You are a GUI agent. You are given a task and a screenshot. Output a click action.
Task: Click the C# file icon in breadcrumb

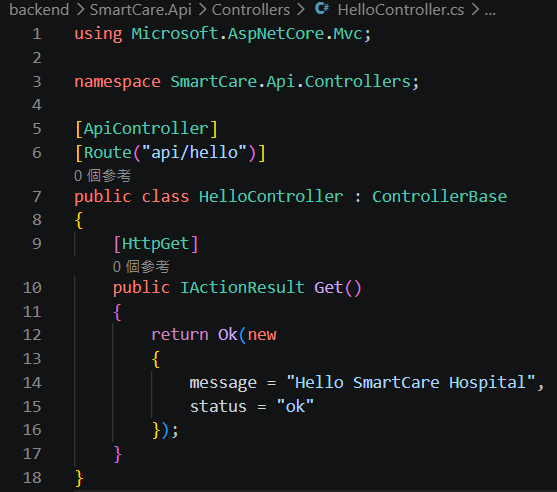[x=322, y=9]
